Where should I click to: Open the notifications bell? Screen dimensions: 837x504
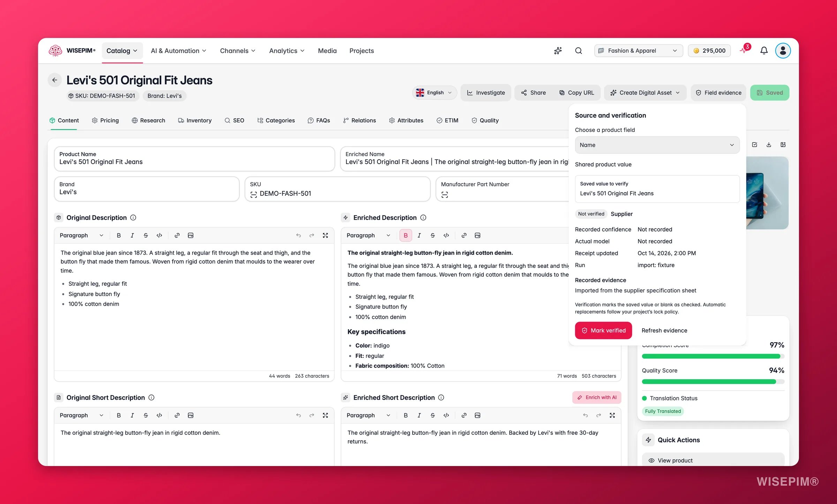pos(764,51)
